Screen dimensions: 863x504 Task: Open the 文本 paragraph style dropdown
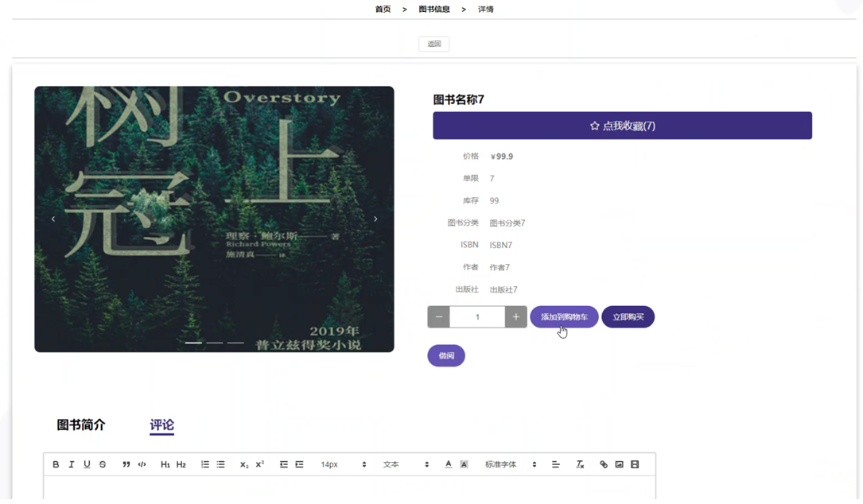406,464
